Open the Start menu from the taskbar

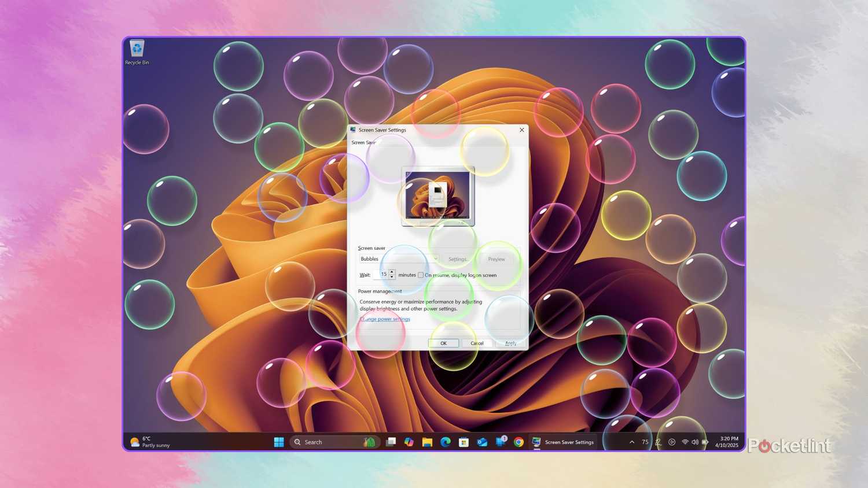coord(279,442)
